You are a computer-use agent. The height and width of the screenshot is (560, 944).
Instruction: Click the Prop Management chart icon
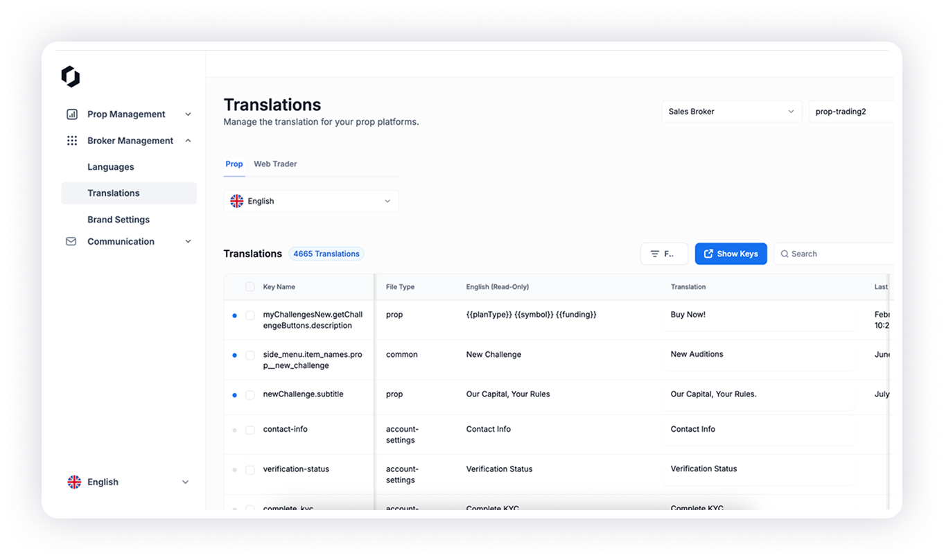(x=71, y=114)
